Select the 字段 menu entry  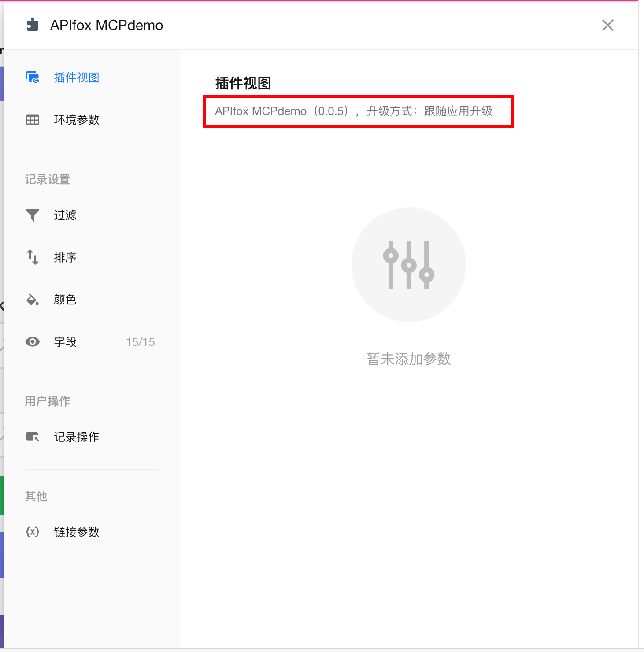click(x=65, y=342)
